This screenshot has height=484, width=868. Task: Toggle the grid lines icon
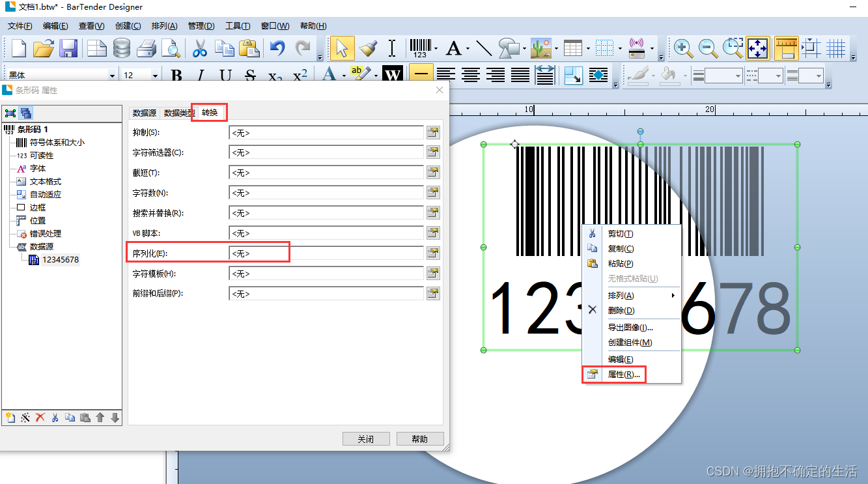(836, 48)
